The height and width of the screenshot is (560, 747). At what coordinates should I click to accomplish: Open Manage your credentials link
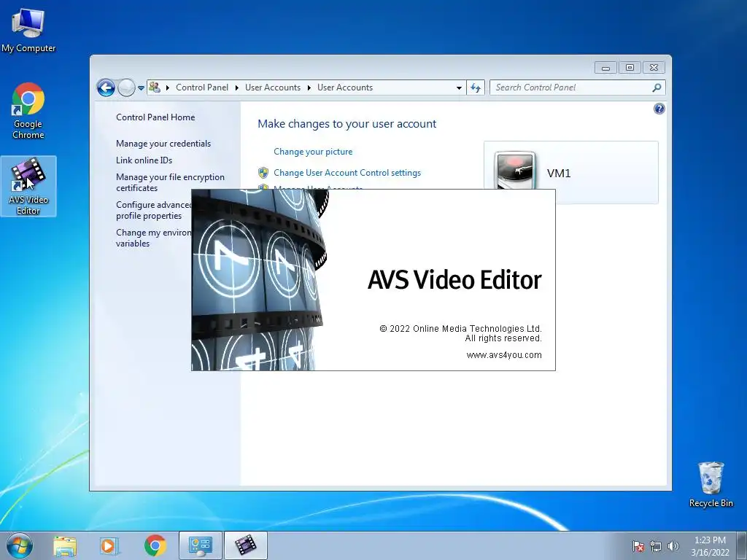coord(163,144)
